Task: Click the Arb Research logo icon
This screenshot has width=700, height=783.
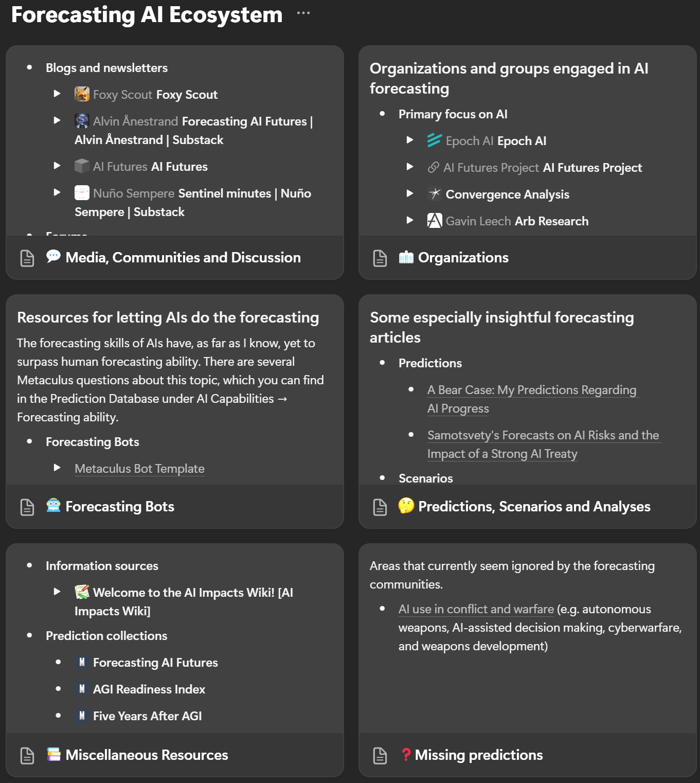Action: coord(435,221)
